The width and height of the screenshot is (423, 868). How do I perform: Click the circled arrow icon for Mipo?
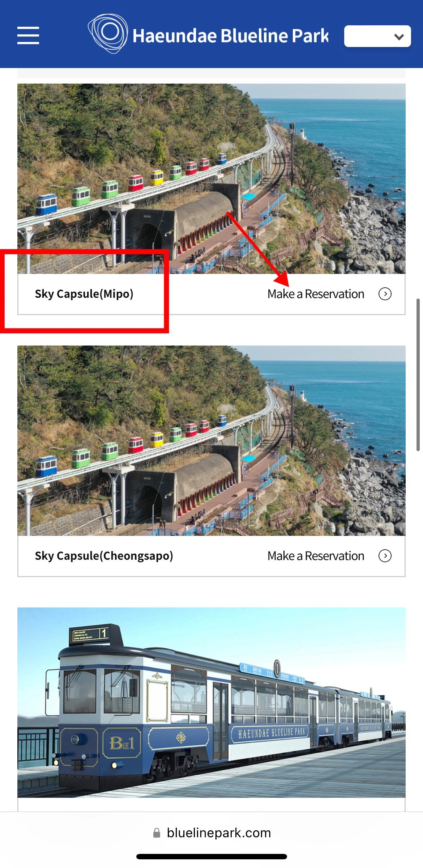[385, 294]
